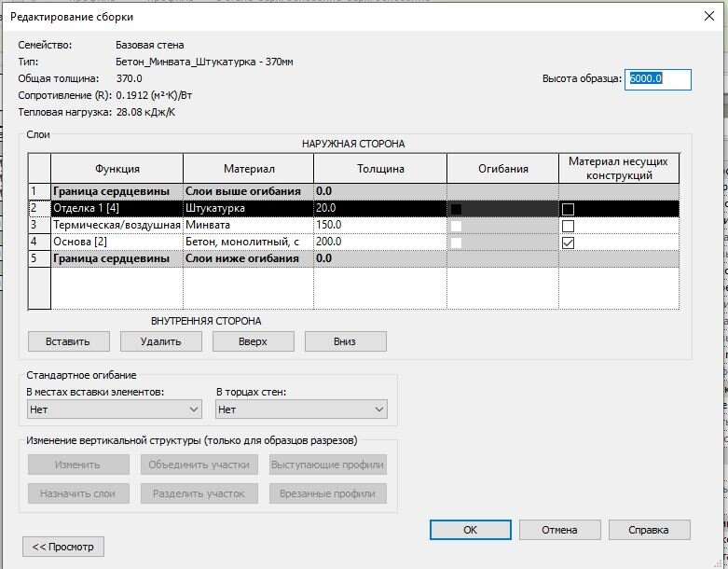
Task: Click the Отделка 1 [4] function cell
Action: [117, 208]
